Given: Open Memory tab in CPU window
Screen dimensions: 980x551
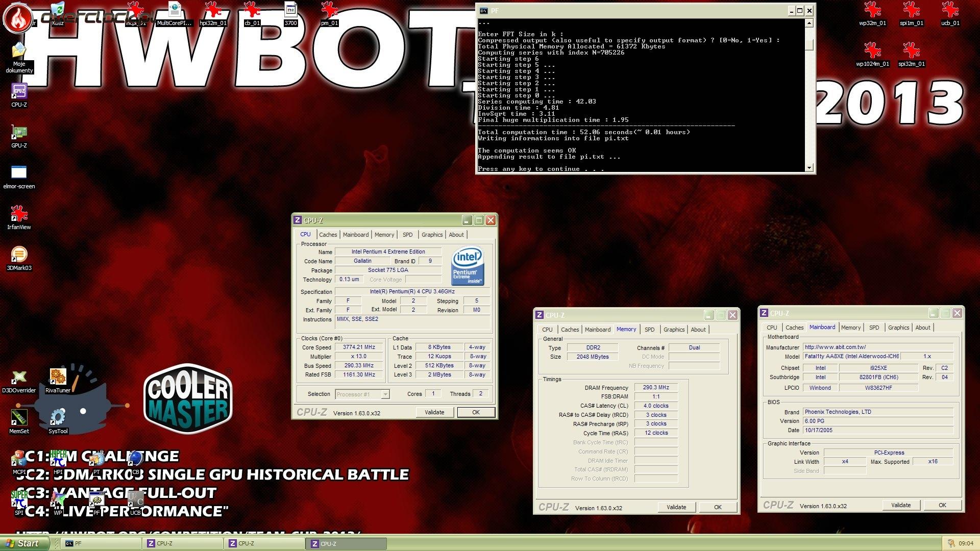Looking at the screenshot, I should click(384, 235).
